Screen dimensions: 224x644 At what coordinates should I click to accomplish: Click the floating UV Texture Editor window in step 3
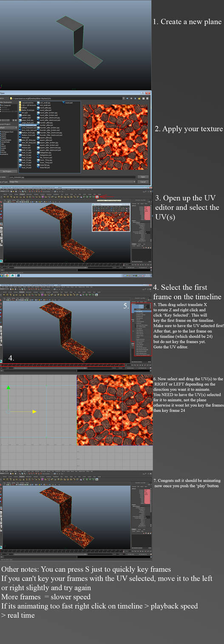tap(111, 218)
